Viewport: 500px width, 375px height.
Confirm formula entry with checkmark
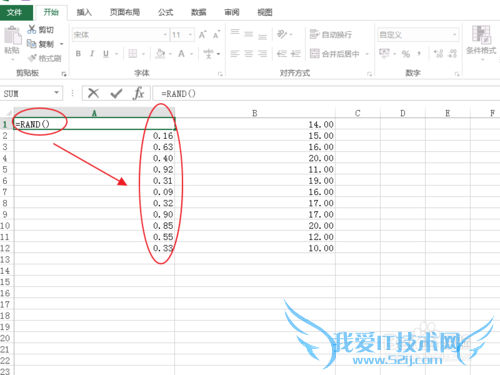116,94
